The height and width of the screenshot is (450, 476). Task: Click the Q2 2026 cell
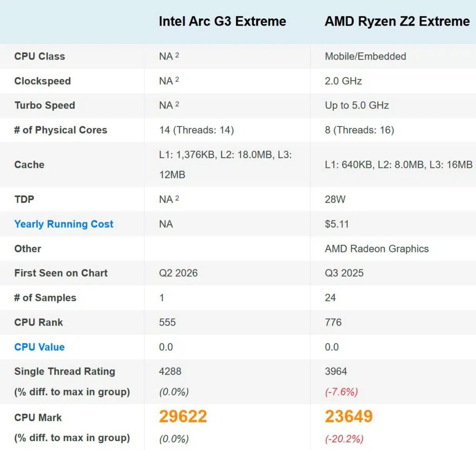tap(178, 273)
